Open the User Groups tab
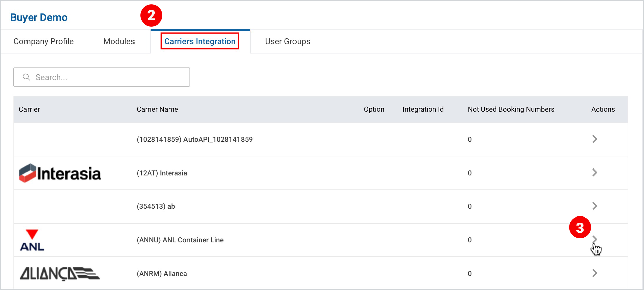Image resolution: width=644 pixels, height=290 pixels. 287,41
